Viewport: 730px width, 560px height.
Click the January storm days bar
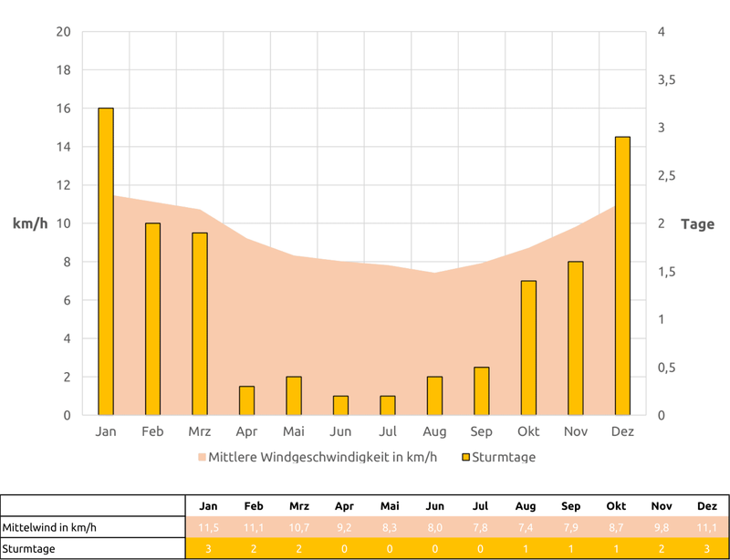[x=106, y=262]
